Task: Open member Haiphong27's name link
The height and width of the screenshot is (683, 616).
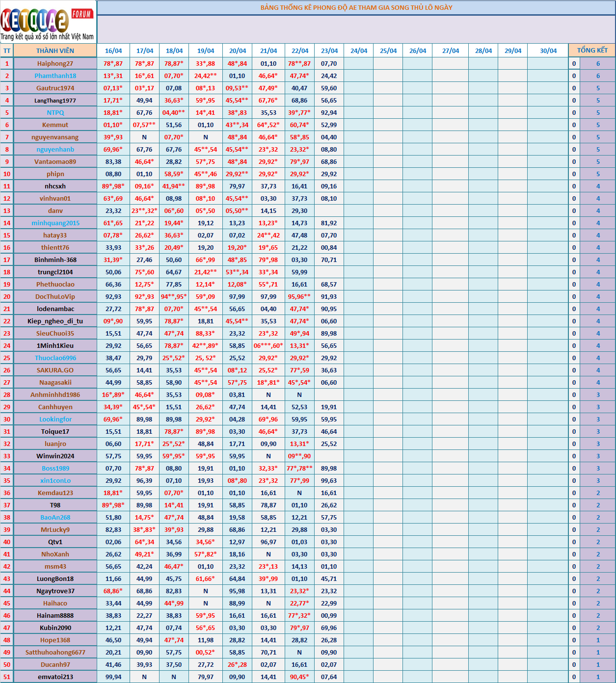Action: click(55, 63)
